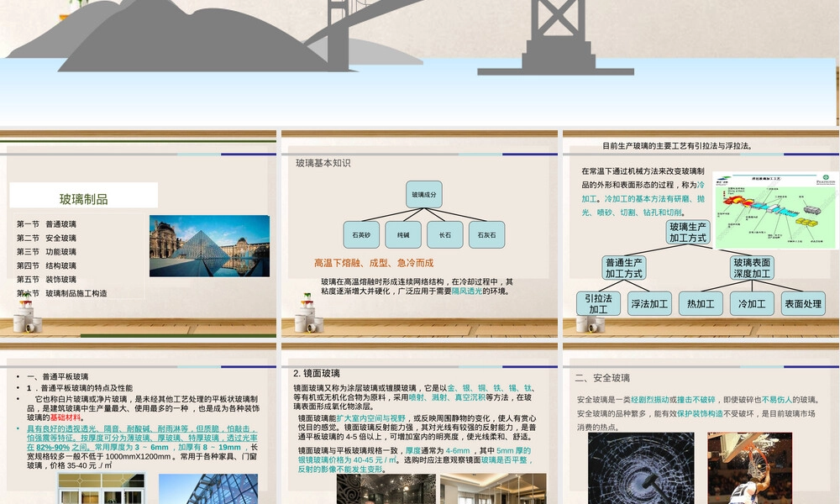Click the 引拉法加工 node
Viewport: 840px width, 504px height.
598,304
